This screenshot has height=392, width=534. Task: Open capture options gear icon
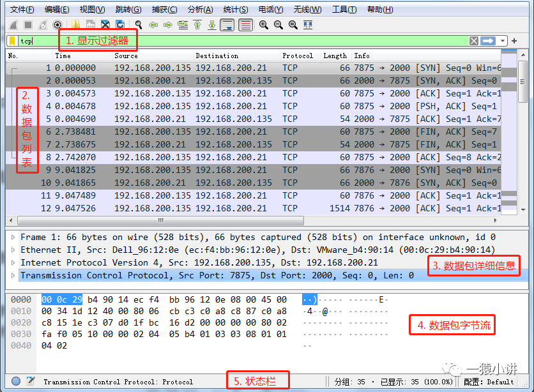tap(57, 25)
